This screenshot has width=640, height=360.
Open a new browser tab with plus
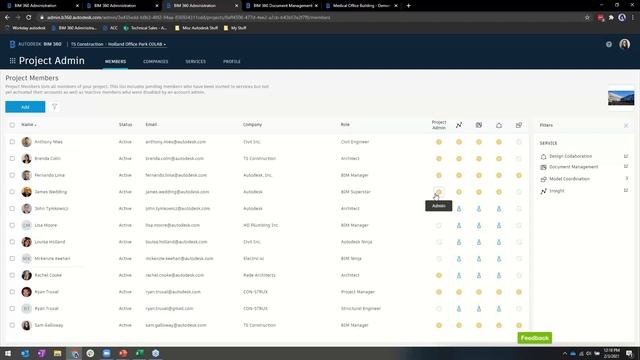click(408, 6)
